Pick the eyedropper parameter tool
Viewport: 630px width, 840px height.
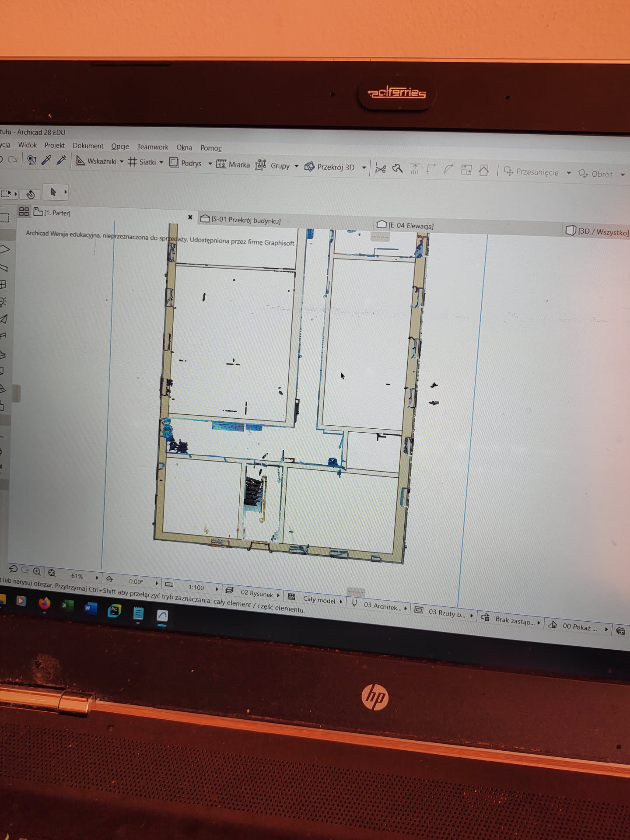click(46, 160)
